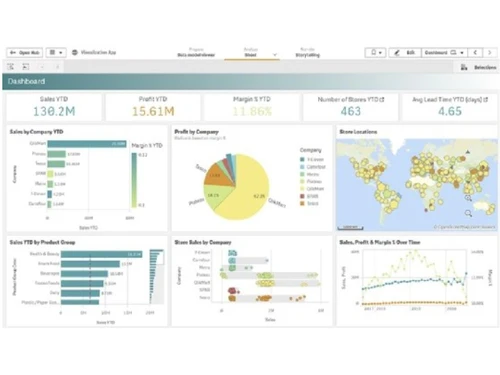500x375 pixels.
Task: Click the Margin % YTD KPI value
Action: [252, 111]
